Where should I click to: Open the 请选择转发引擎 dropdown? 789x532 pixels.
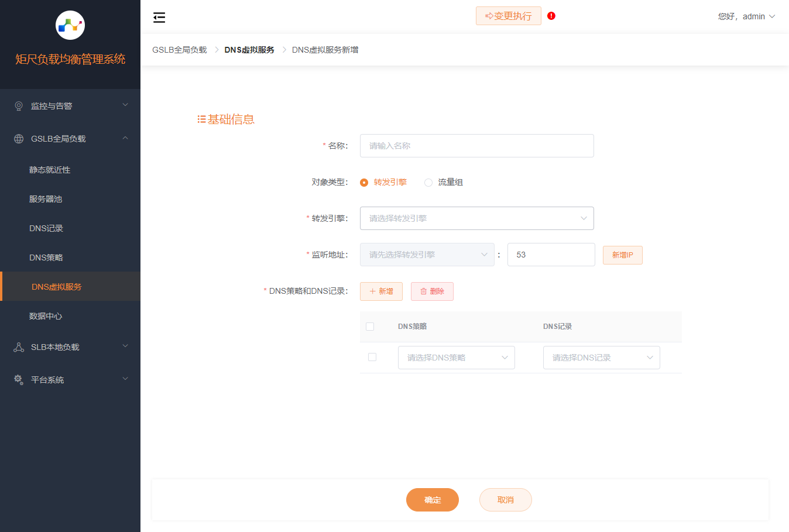tap(476, 218)
